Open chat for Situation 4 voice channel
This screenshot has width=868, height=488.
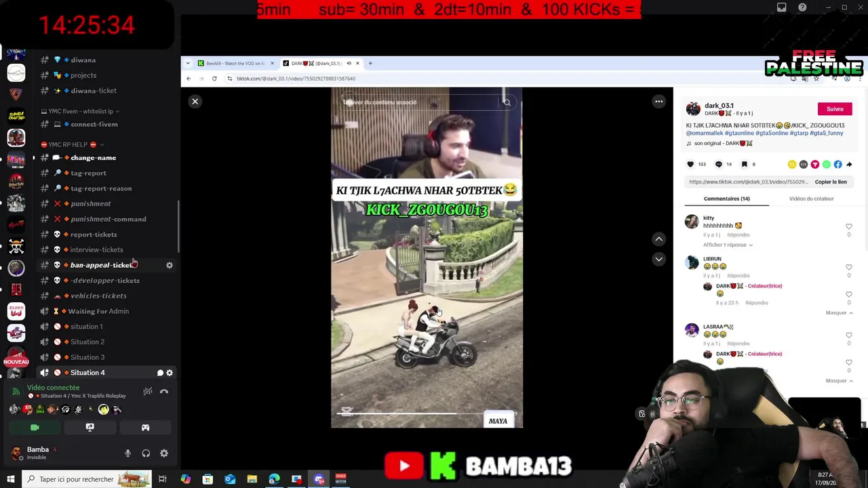click(160, 373)
